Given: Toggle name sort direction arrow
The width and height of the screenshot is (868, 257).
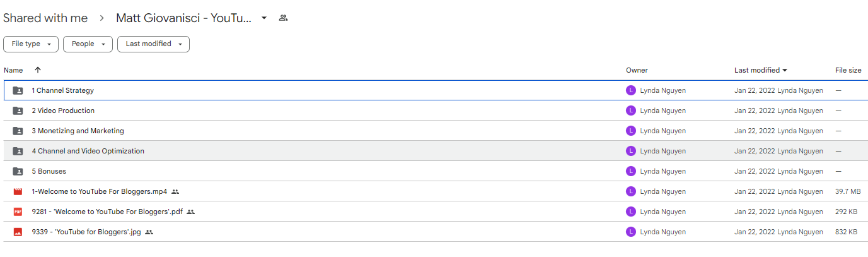Looking at the screenshot, I should click(37, 70).
